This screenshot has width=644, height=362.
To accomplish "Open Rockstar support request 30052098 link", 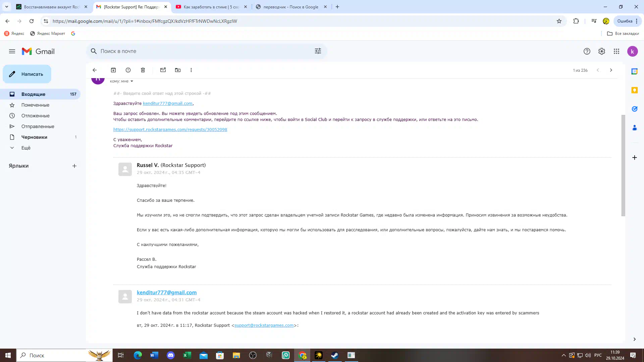I will coord(170,129).
